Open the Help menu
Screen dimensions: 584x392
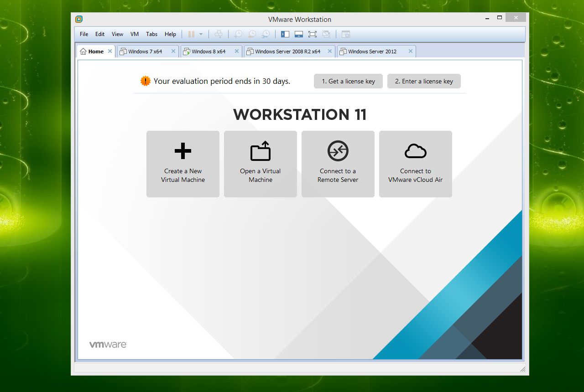(x=170, y=34)
